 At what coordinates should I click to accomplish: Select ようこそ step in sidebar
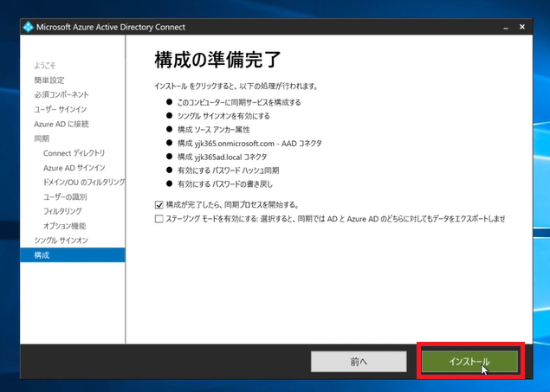pyautogui.click(x=44, y=66)
